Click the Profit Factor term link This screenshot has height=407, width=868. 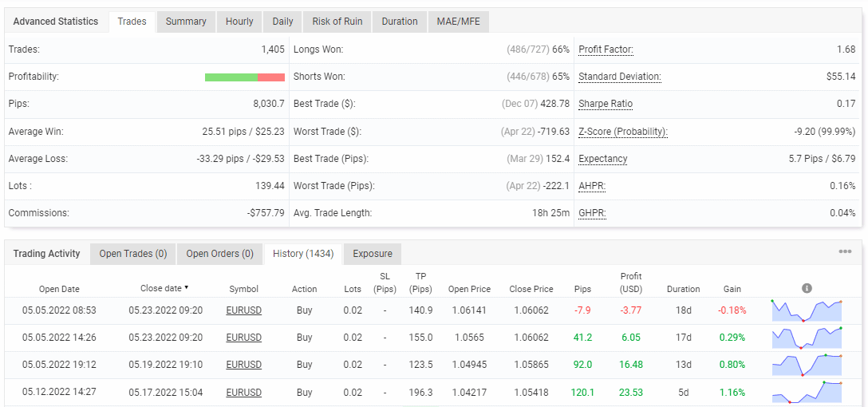pyautogui.click(x=606, y=49)
